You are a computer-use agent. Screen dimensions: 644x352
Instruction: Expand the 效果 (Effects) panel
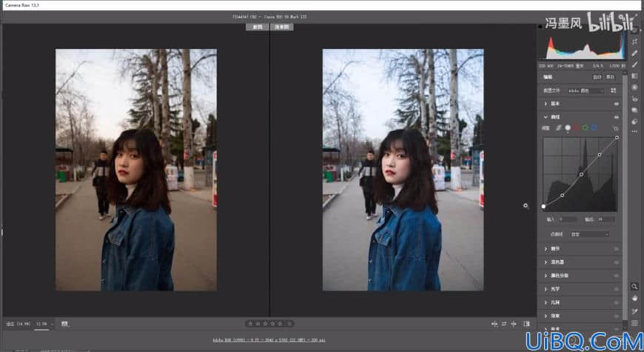546,316
